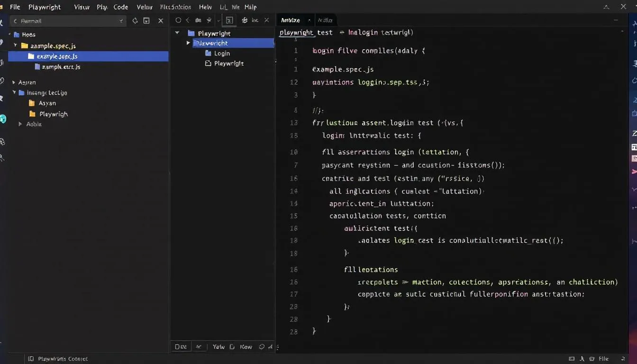Click the layout rectangle icon in status bar
Viewport: 637px width, 364px height.
pyautogui.click(x=572, y=359)
